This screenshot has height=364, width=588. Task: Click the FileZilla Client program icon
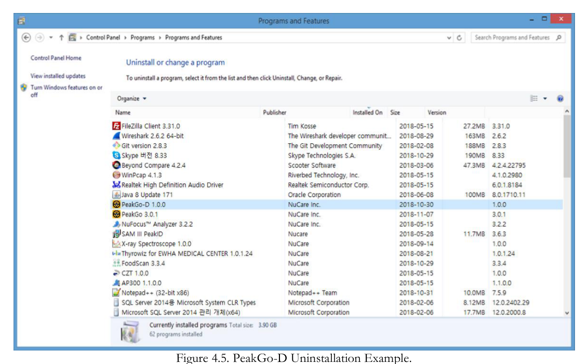pyautogui.click(x=116, y=126)
